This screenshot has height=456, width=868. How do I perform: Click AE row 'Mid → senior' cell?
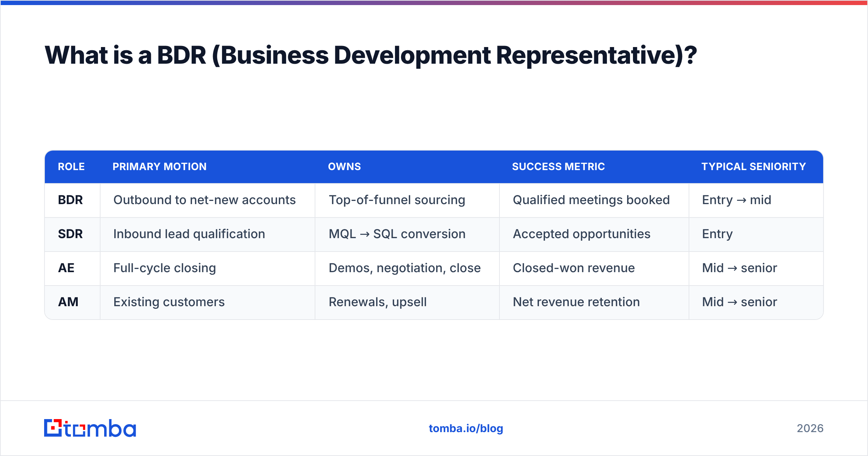coord(756,268)
